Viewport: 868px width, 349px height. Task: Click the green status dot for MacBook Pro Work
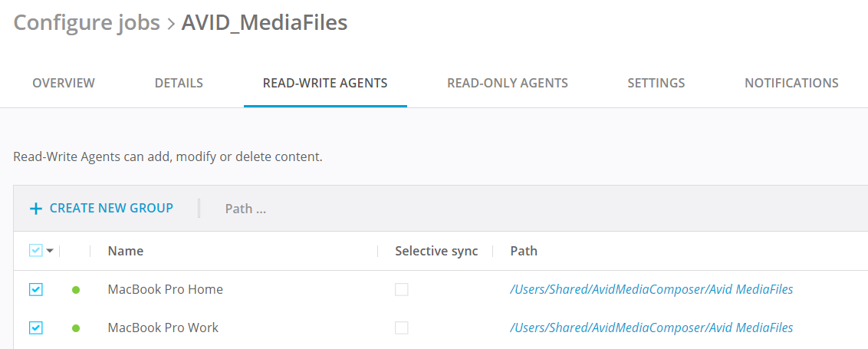click(x=76, y=328)
